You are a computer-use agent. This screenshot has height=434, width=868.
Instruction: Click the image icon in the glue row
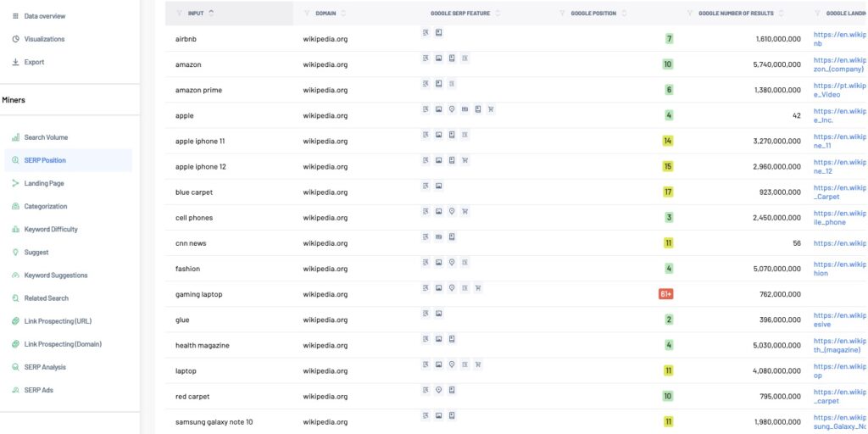click(x=438, y=314)
